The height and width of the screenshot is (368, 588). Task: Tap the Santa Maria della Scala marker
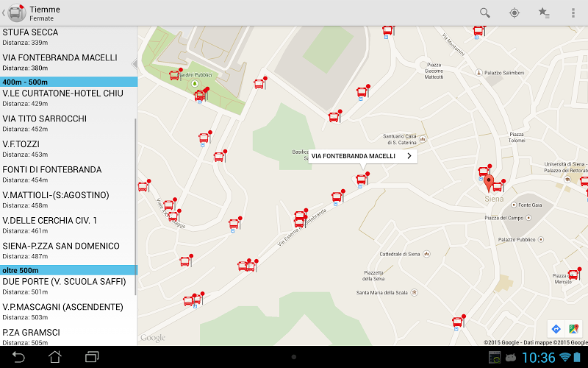click(415, 292)
